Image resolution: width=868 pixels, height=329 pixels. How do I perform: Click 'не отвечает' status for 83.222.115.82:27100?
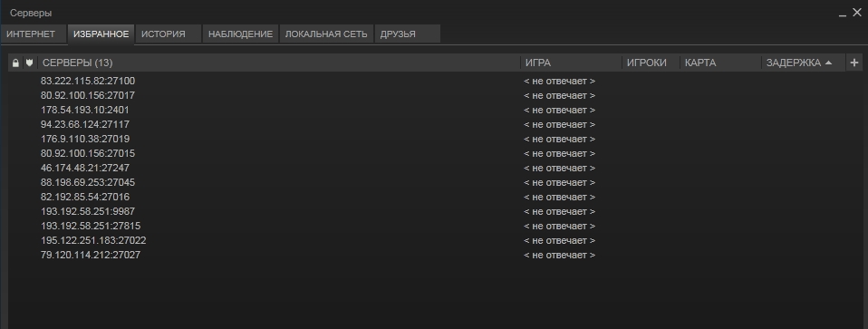[560, 81]
